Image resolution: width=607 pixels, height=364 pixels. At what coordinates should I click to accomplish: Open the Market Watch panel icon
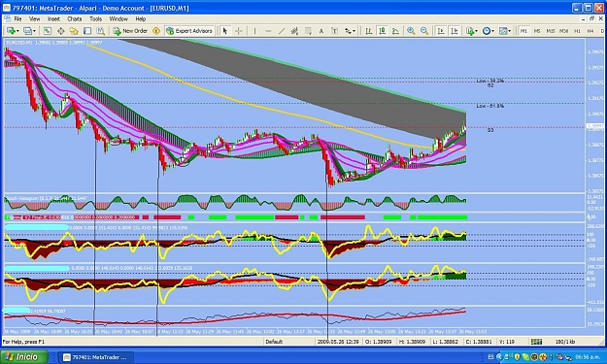coord(48,31)
